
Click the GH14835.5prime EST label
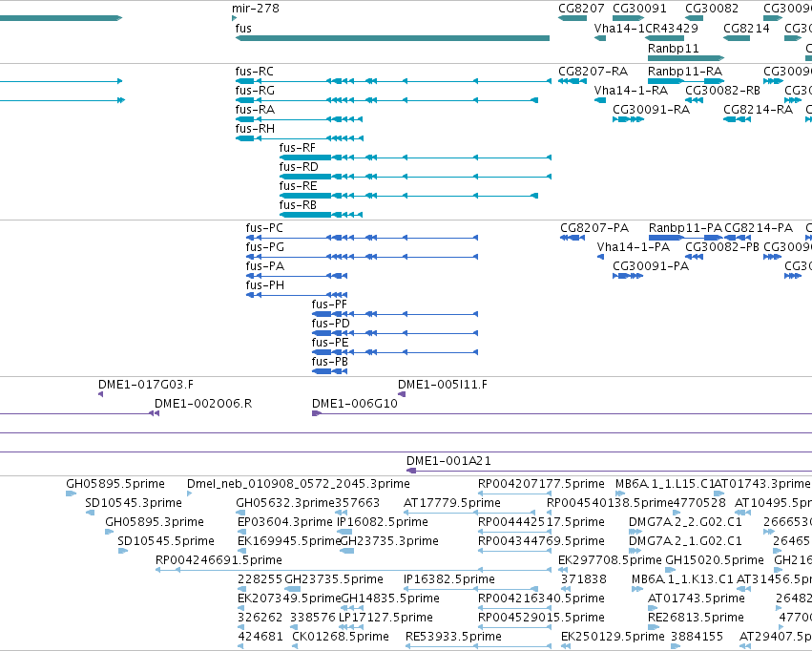390,598
